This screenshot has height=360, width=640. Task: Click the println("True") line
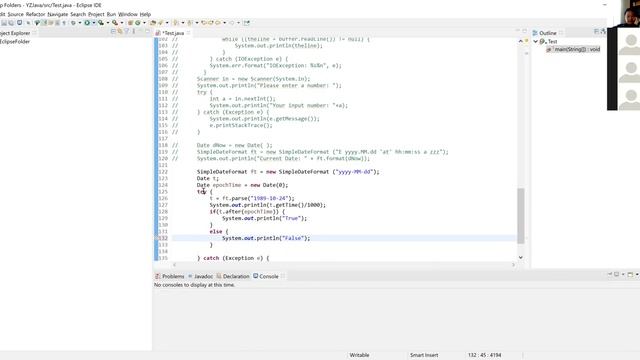point(264,218)
